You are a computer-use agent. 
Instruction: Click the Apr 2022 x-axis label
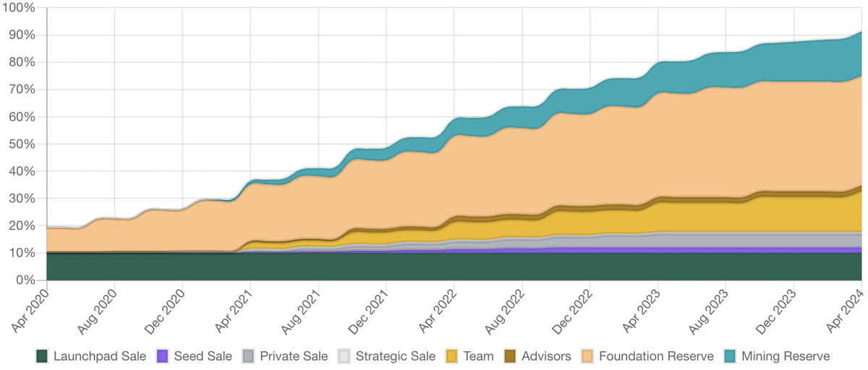[438, 308]
